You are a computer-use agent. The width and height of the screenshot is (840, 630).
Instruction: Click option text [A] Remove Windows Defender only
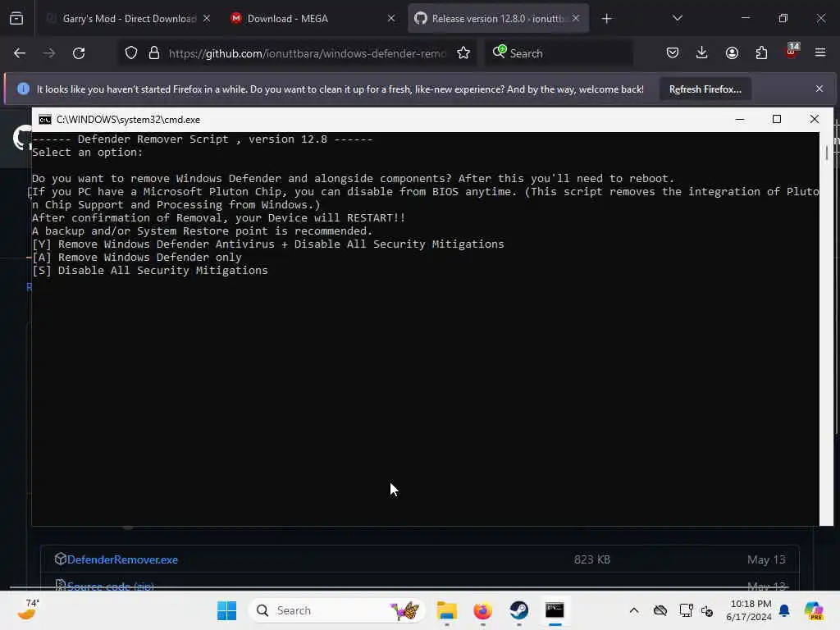137,257
